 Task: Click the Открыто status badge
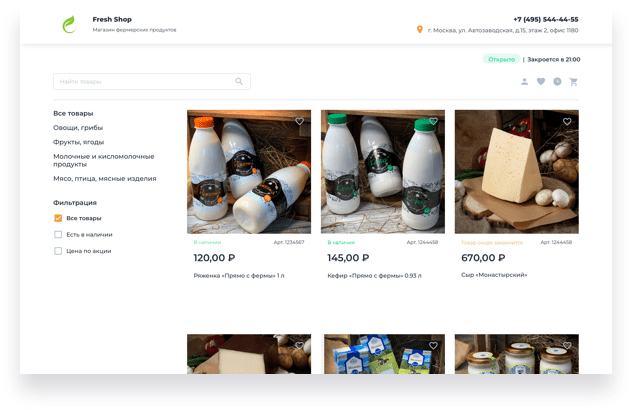coord(501,59)
